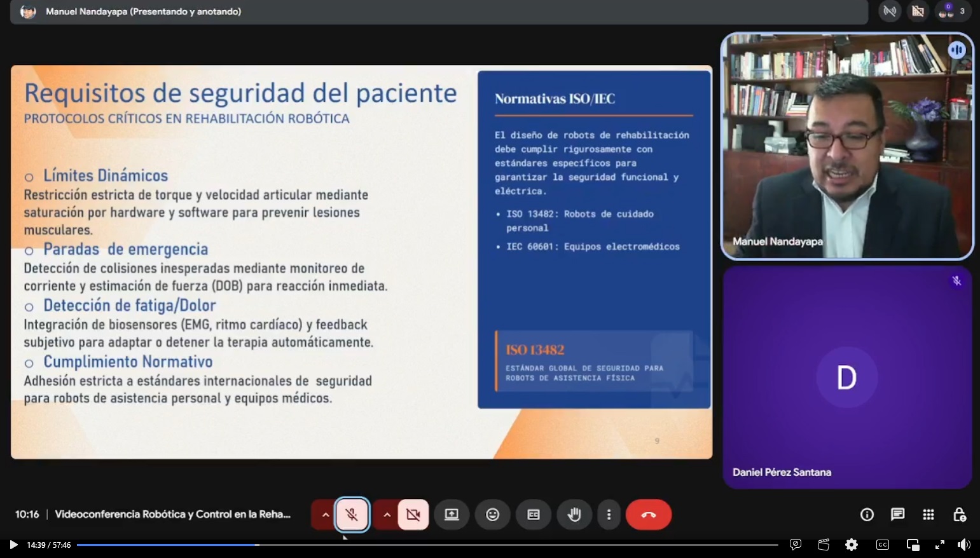Open the three-dot more options menu
Image resolution: width=980 pixels, height=558 pixels.
tap(609, 515)
